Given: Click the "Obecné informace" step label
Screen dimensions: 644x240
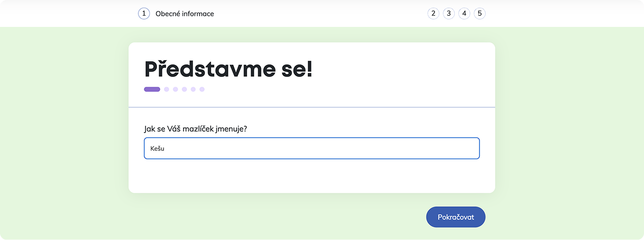Looking at the screenshot, I should pos(185,14).
